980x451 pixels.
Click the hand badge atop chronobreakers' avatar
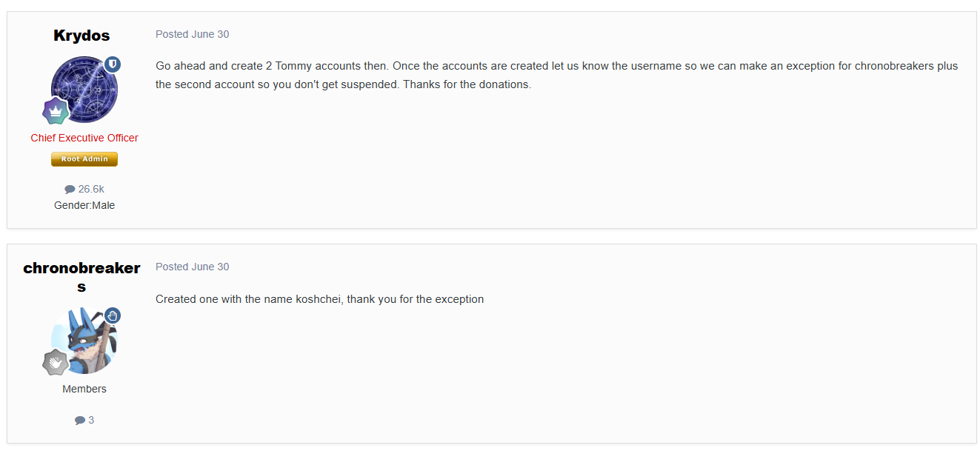[112, 315]
